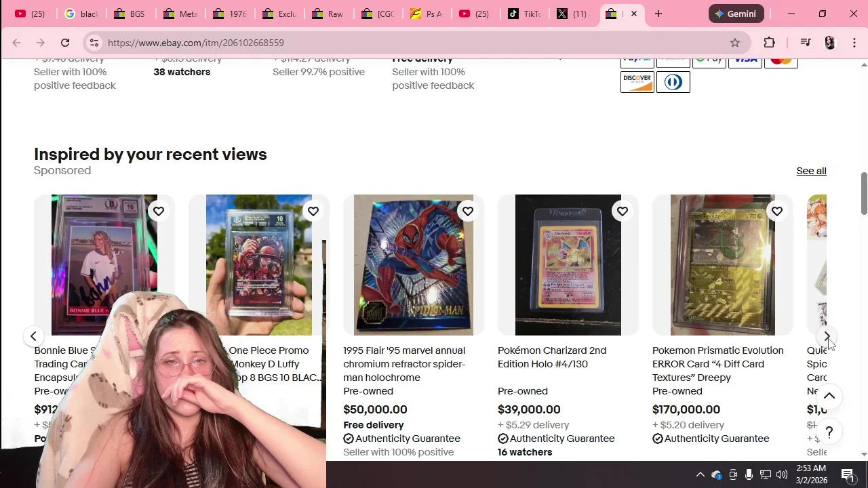The height and width of the screenshot is (488, 868).
Task: Switch to BGS eBay tab
Action: click(130, 14)
